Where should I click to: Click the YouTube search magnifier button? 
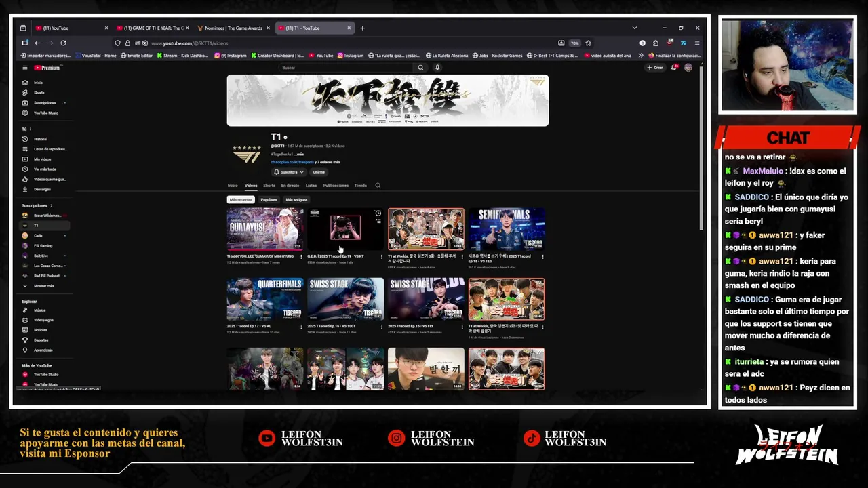(x=420, y=68)
